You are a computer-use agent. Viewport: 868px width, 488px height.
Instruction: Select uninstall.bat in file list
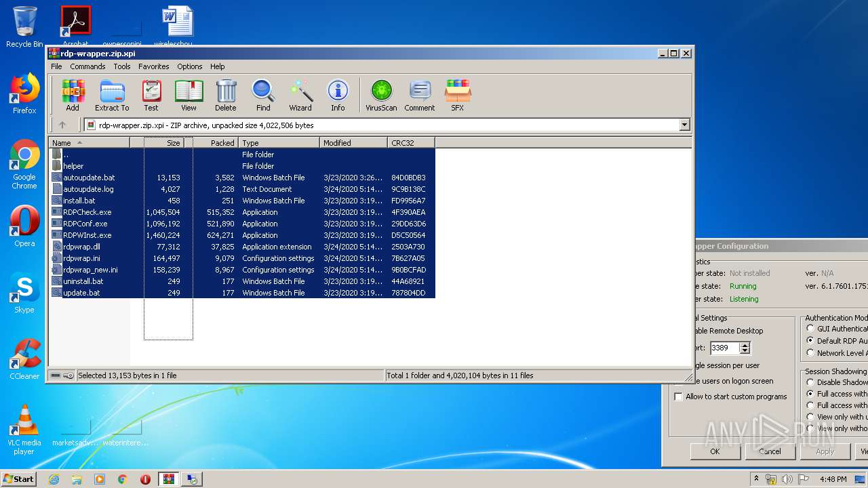pyautogui.click(x=241, y=281)
